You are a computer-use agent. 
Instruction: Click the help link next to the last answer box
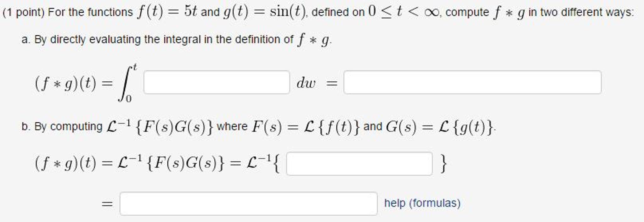click(421, 203)
